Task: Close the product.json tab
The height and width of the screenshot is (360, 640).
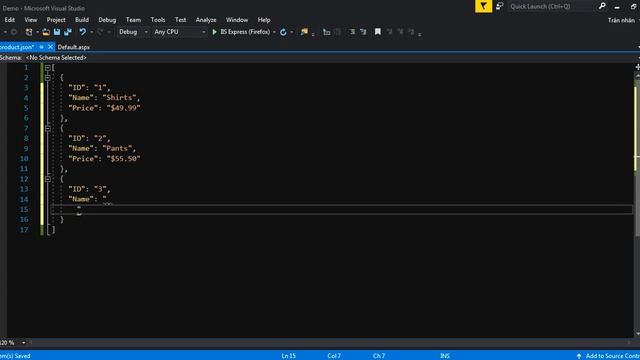Action: coord(50,47)
